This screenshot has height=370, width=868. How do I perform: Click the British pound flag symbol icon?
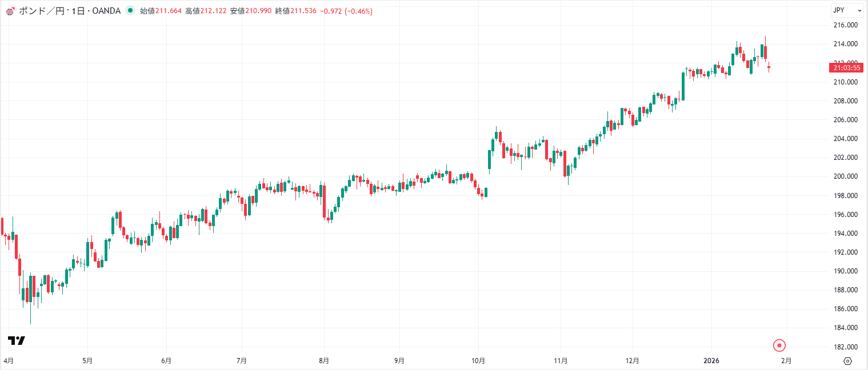[x=9, y=10]
